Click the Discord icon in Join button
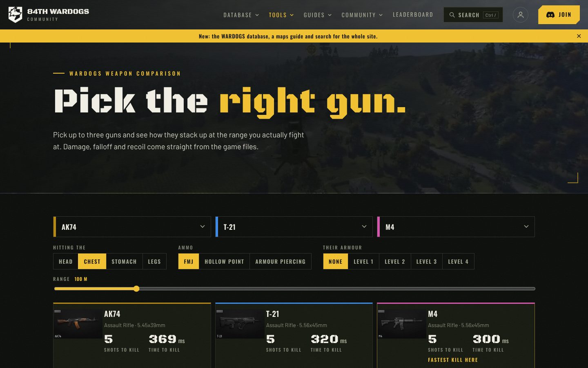Image resolution: width=588 pixels, height=368 pixels. pyautogui.click(x=550, y=15)
